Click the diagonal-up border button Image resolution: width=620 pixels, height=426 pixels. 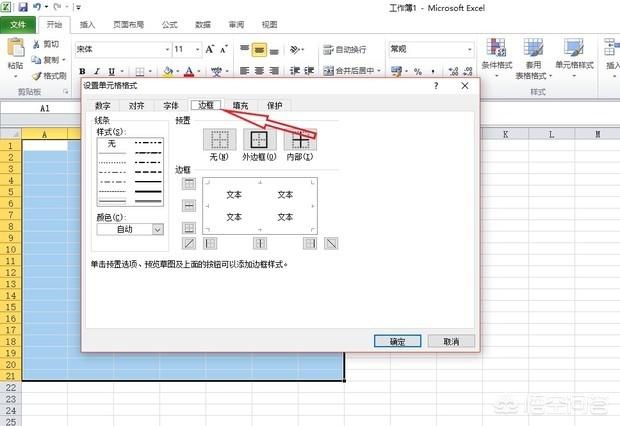[189, 243]
